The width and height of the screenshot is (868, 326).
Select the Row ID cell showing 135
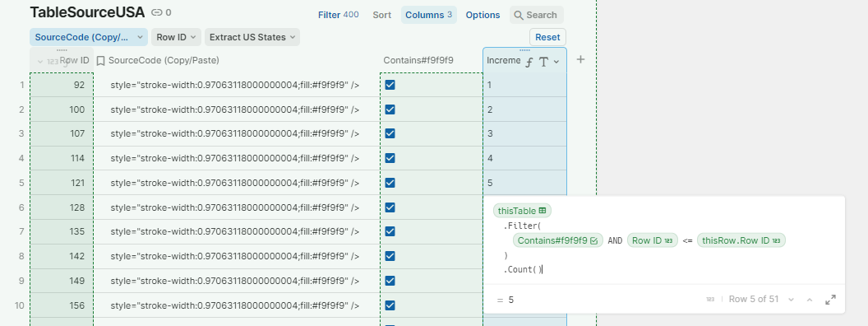pyautogui.click(x=62, y=232)
